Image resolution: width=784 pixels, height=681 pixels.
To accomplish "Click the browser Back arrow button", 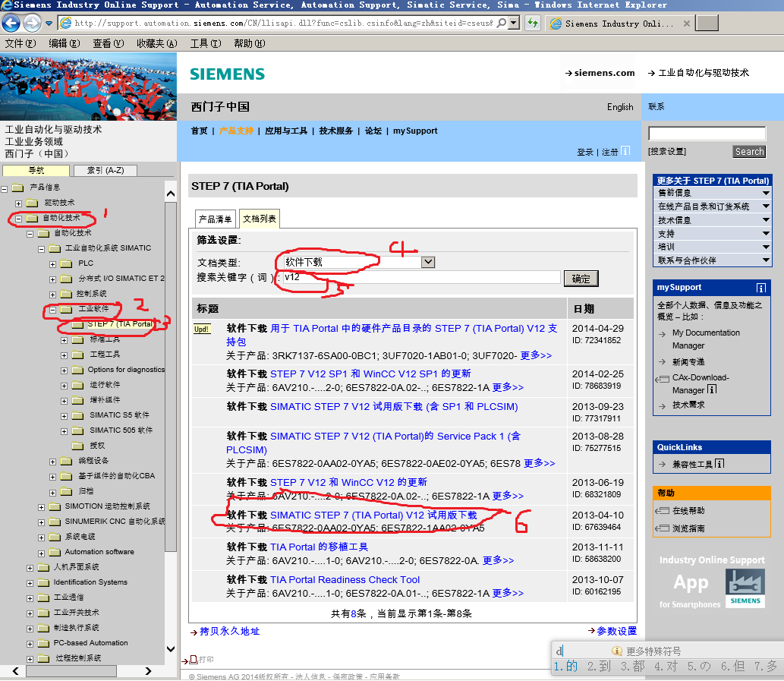I will point(11,23).
